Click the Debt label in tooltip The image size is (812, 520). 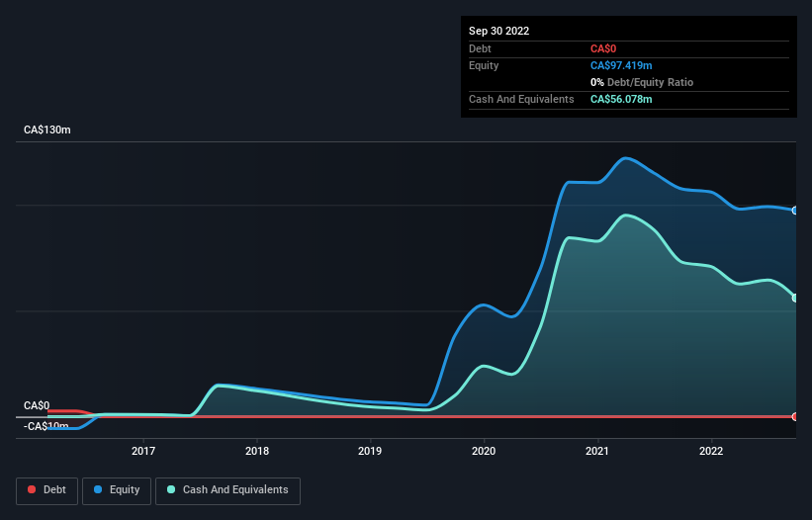coord(480,48)
